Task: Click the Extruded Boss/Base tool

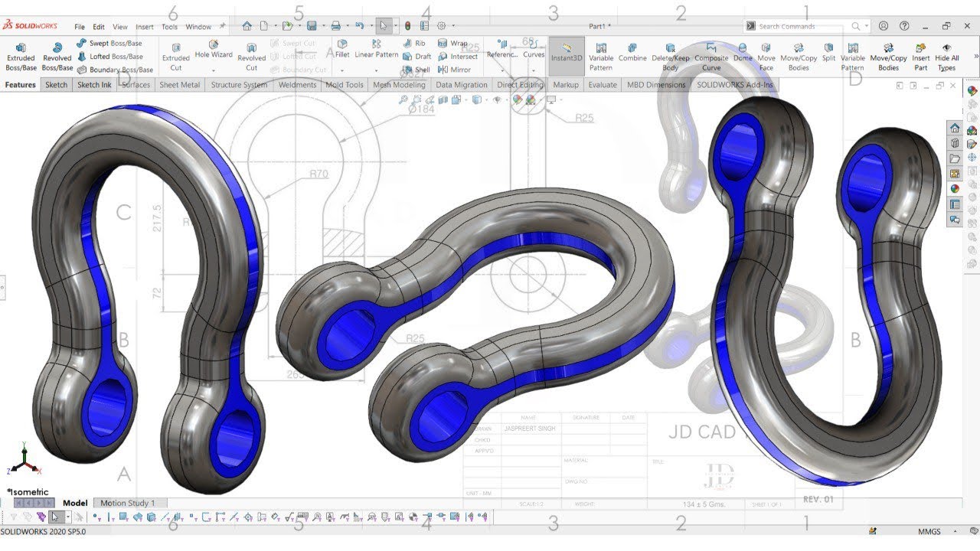Action: (21, 57)
